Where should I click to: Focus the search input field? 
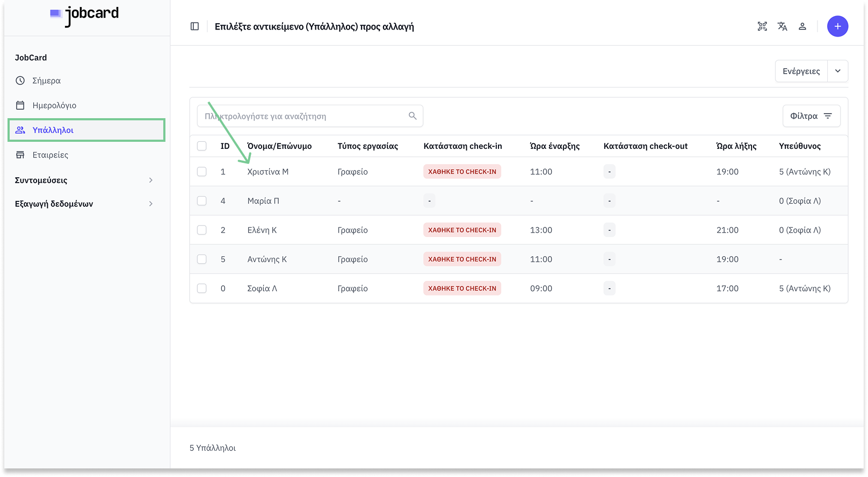coord(310,116)
